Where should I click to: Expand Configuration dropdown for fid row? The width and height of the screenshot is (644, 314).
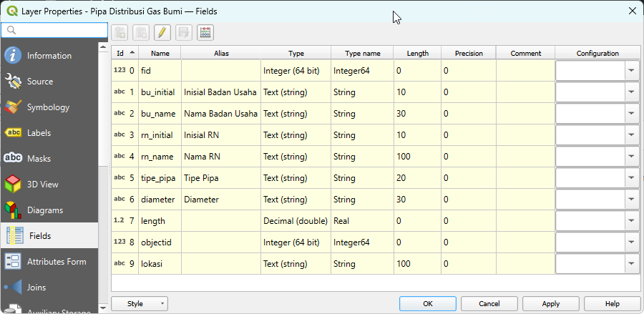tap(631, 71)
